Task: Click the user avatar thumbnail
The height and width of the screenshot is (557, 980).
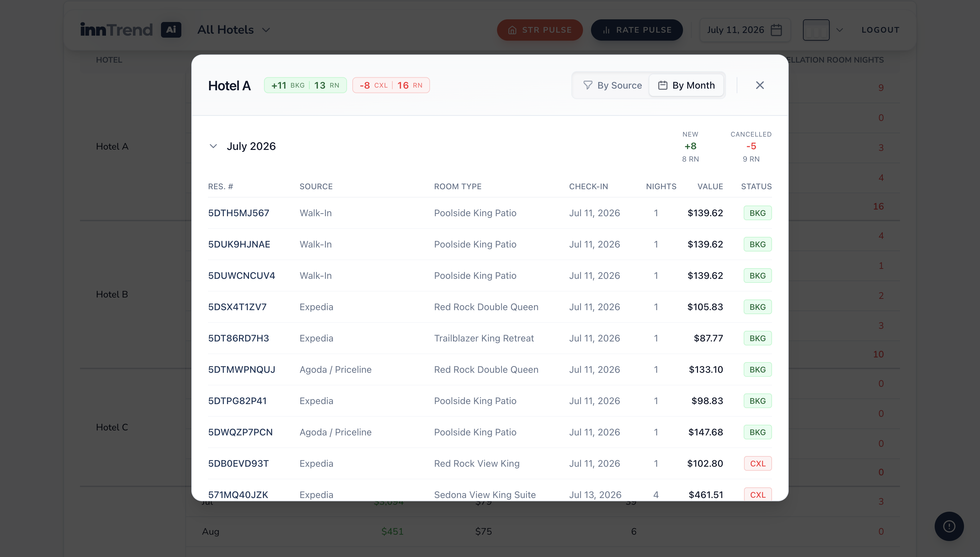Action: 816,30
